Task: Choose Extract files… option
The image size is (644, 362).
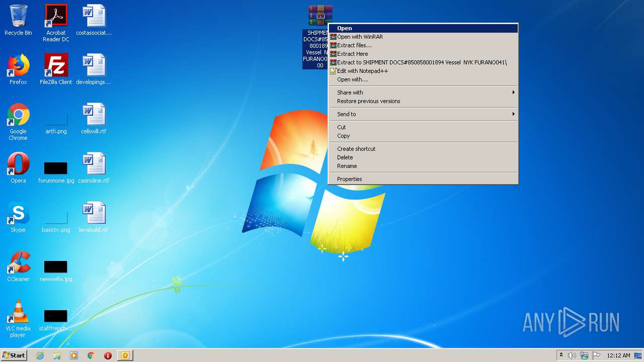Action: (423, 45)
